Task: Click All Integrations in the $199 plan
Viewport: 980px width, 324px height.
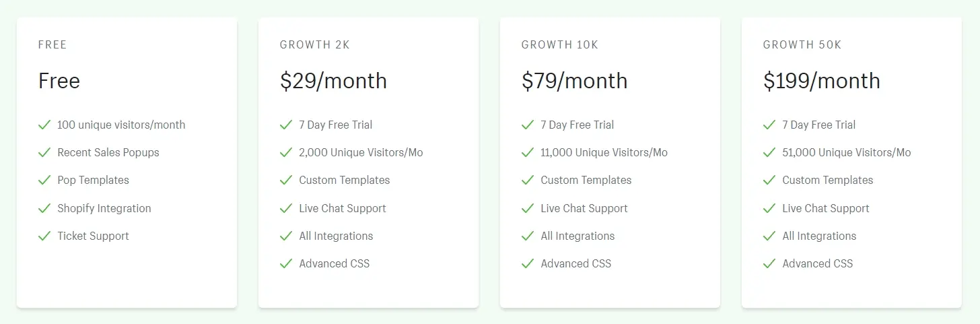Action: [819, 236]
